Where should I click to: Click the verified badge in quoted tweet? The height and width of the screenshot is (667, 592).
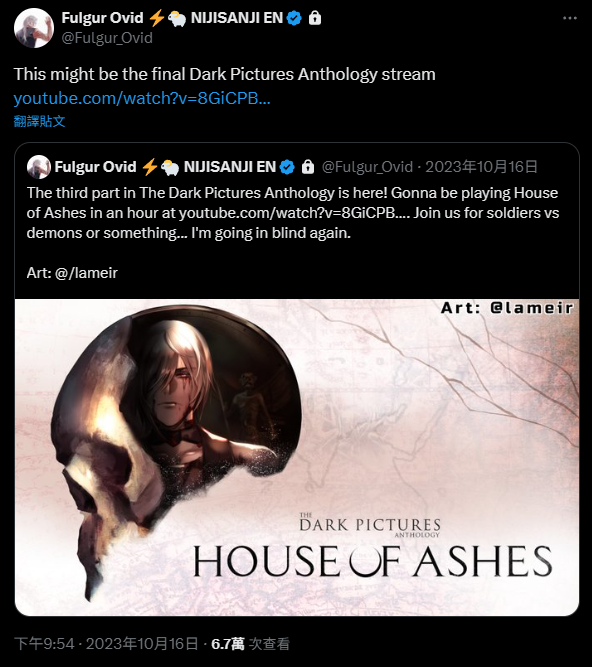287,167
